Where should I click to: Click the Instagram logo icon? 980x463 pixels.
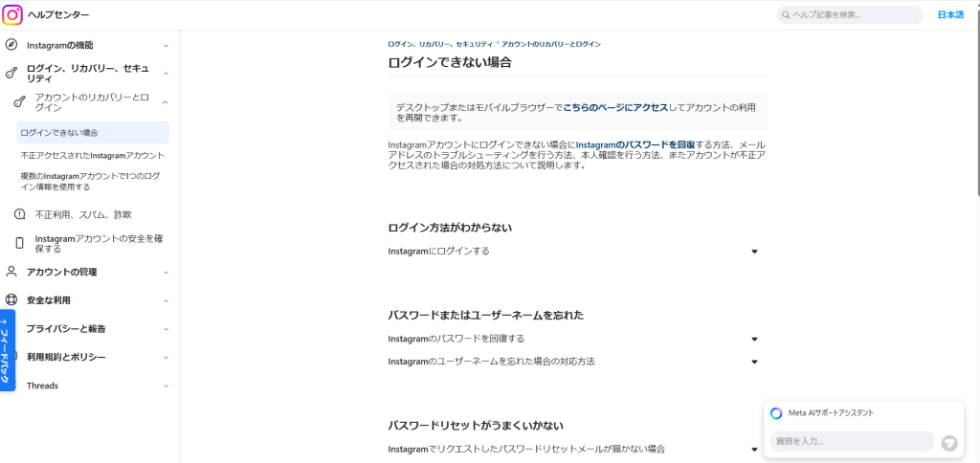[13, 15]
